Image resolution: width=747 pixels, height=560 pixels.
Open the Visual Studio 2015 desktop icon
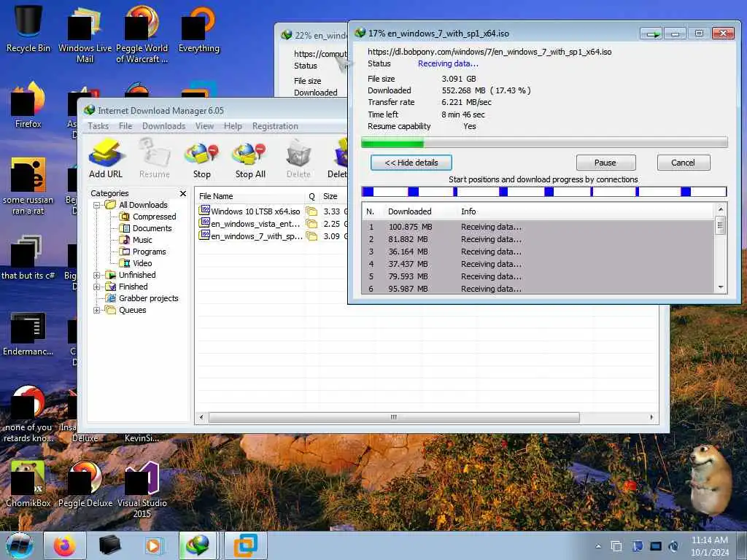tap(142, 489)
